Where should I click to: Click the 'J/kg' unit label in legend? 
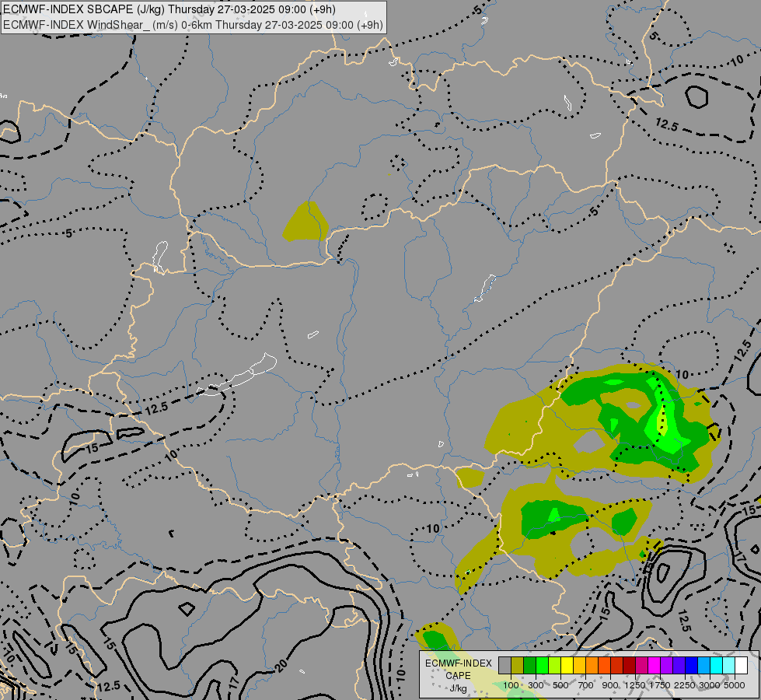(458, 689)
